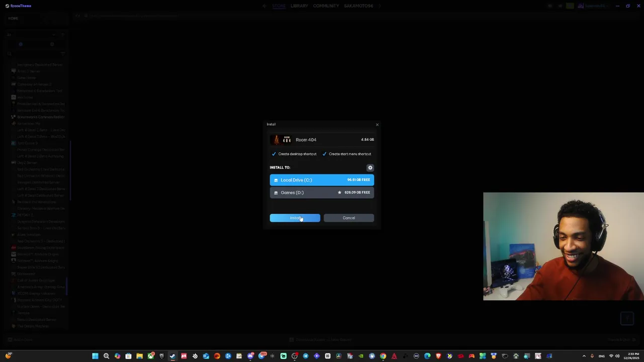Screen dimensions: 644x362
Task: Open Discord from the taskbar
Action: coord(251,356)
